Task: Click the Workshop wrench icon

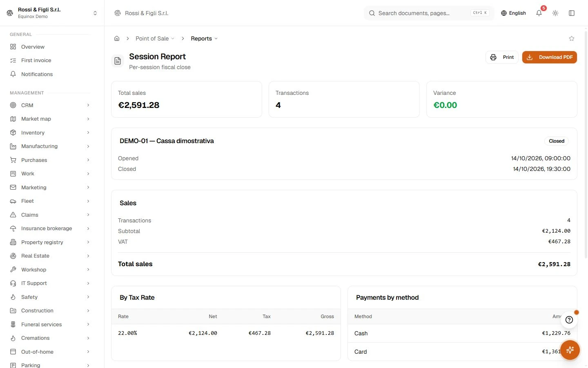Action: (x=13, y=269)
